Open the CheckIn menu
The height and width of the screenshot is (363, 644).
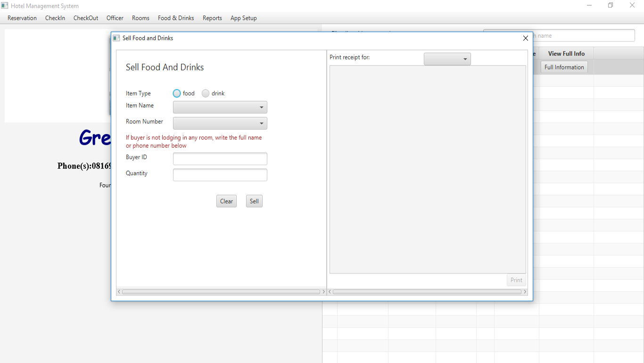tap(55, 18)
